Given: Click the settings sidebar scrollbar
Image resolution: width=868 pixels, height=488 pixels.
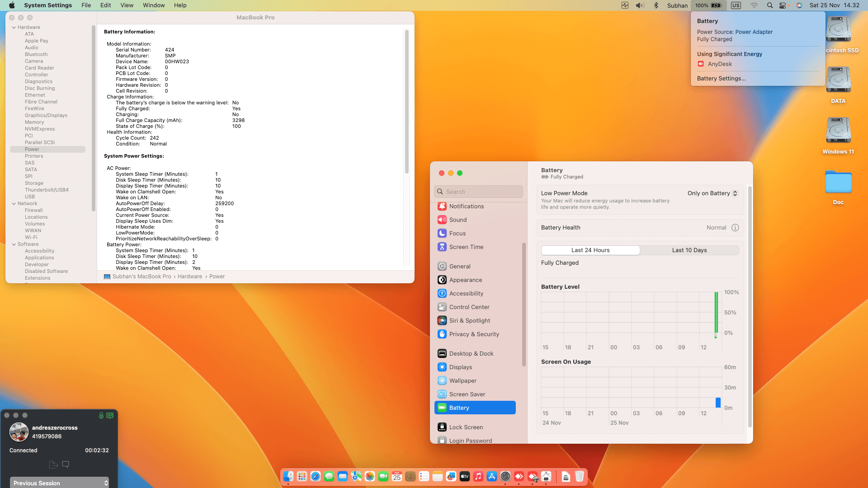Looking at the screenshot, I should (524, 305).
